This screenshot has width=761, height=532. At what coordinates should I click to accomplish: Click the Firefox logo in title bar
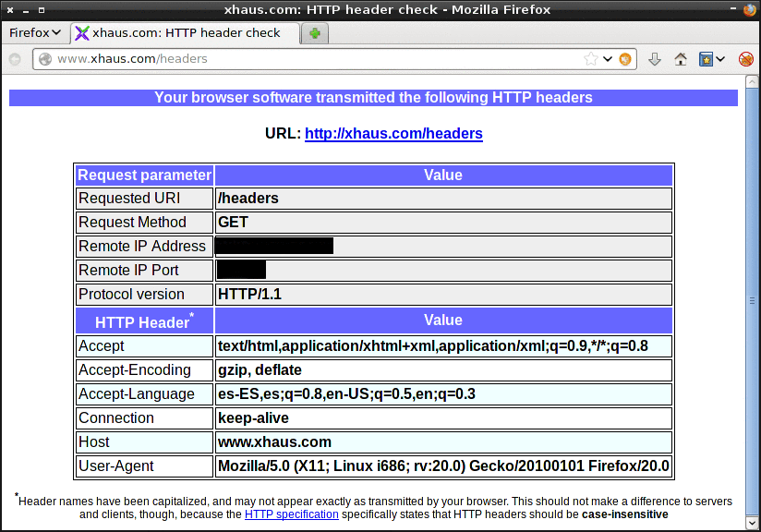pos(750,10)
